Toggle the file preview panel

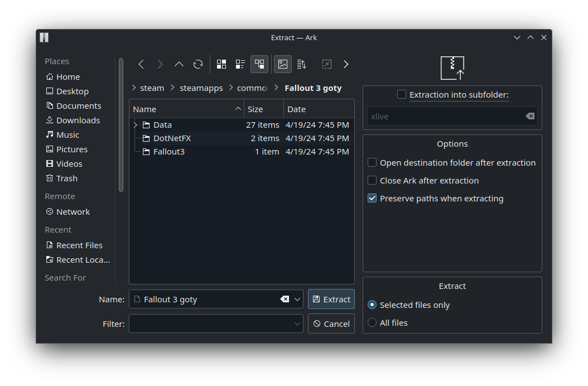point(283,64)
